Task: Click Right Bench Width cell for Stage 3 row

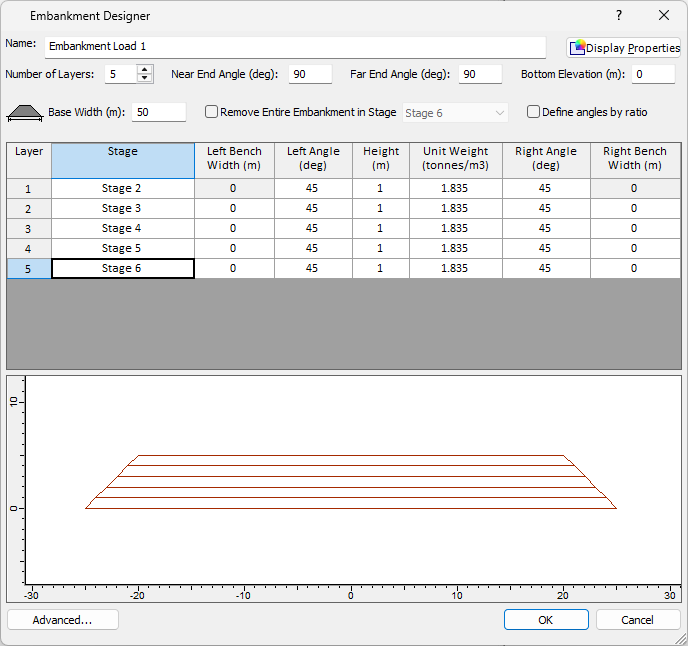Action: [635, 208]
